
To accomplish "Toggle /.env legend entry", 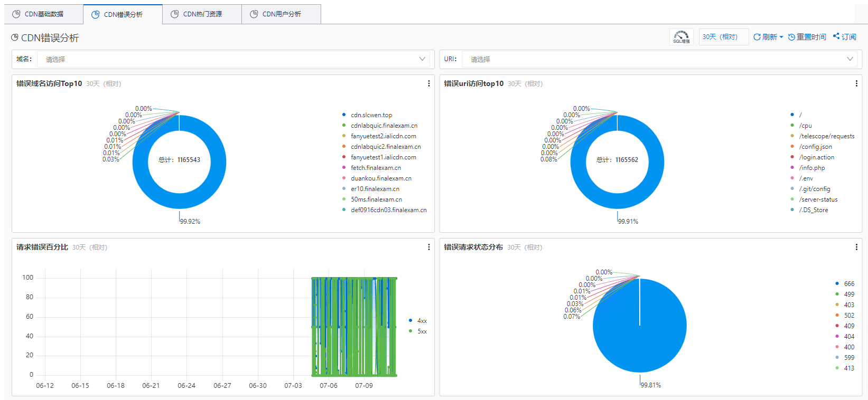I will click(802, 178).
